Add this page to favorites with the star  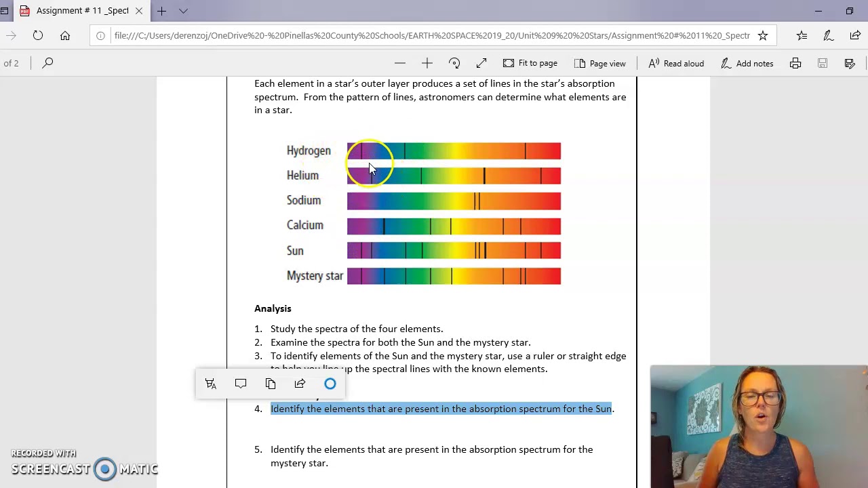[763, 35]
